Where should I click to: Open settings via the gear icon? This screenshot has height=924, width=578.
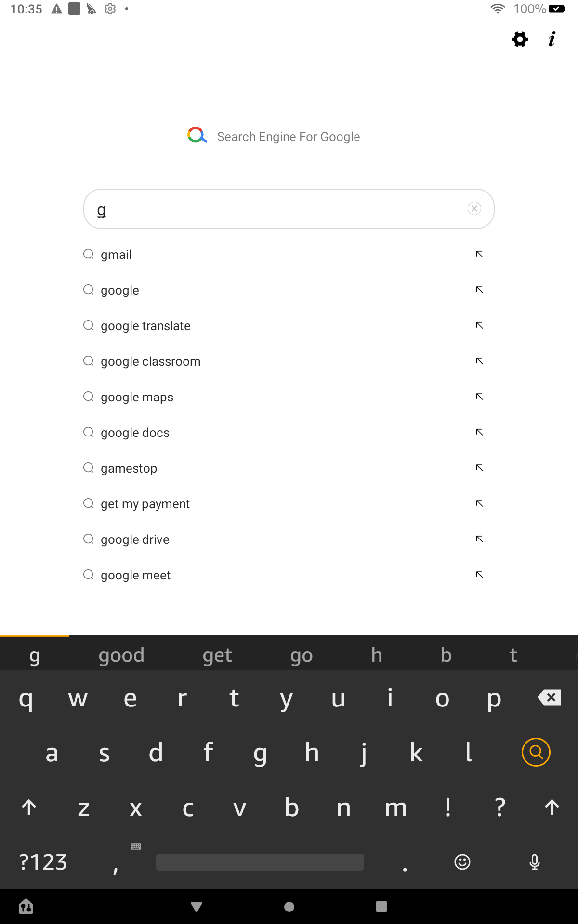click(519, 39)
